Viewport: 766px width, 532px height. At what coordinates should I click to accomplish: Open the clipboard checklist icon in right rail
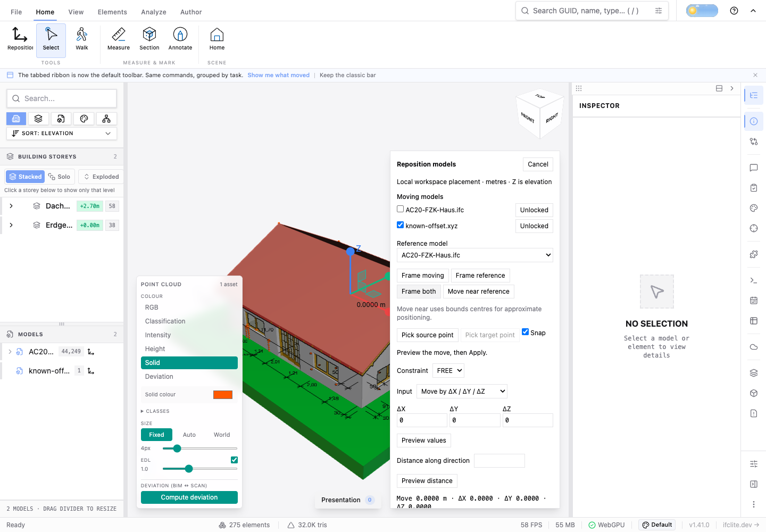(x=754, y=188)
